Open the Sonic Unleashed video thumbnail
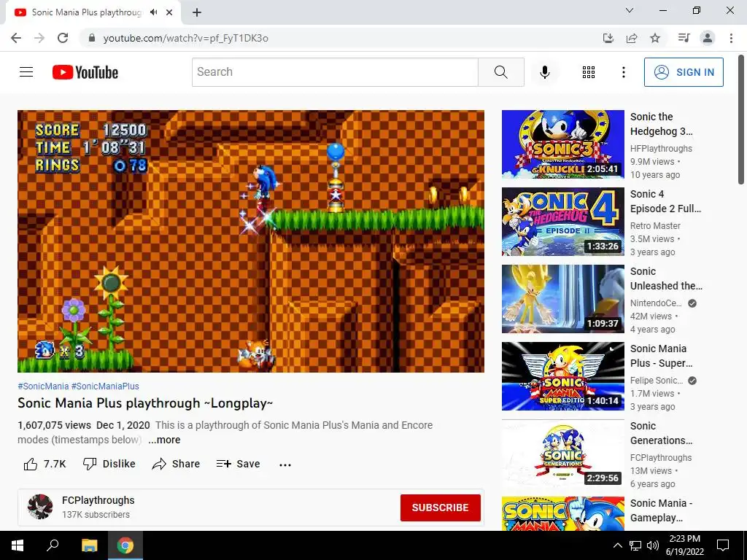Image resolution: width=747 pixels, height=560 pixels. (x=562, y=298)
